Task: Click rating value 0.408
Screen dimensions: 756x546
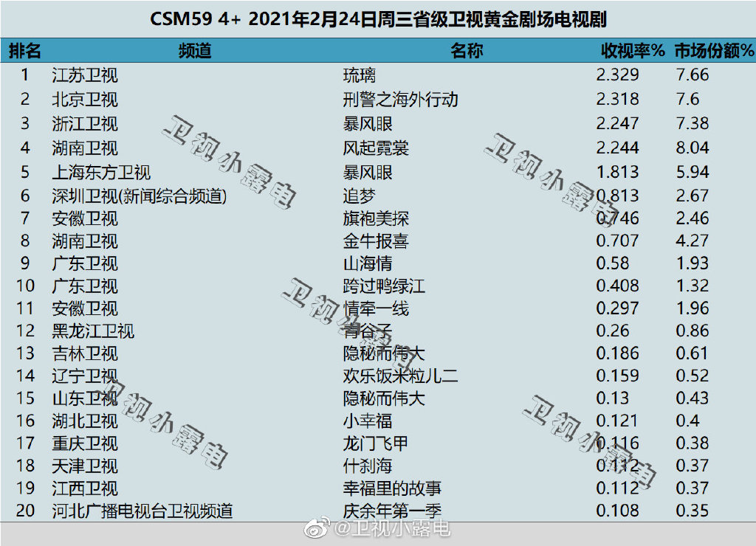Action: coord(617,286)
